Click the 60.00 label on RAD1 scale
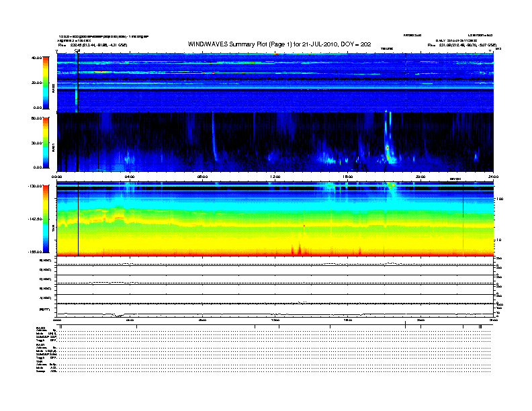Viewport: 532px width, 411px height. click(x=36, y=118)
